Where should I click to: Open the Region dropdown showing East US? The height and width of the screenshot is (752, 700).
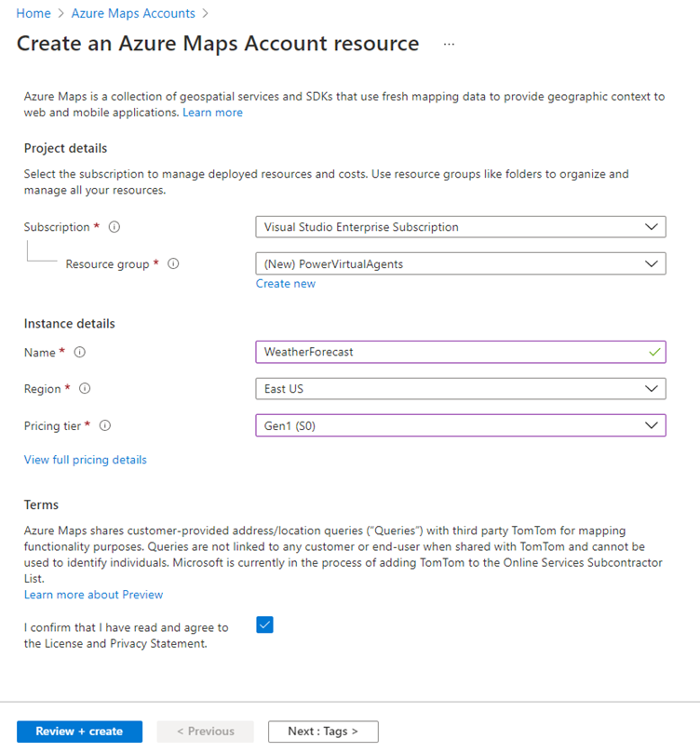[x=461, y=388]
